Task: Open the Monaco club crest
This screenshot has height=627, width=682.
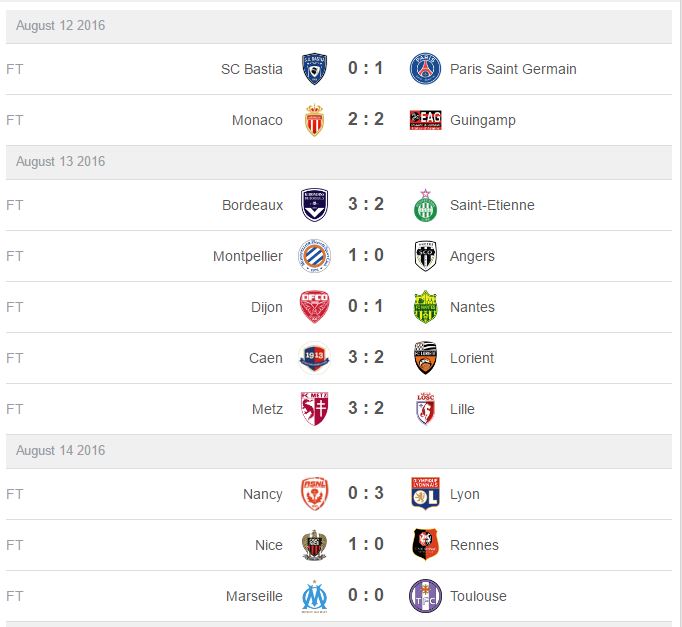Action: pyautogui.click(x=314, y=120)
